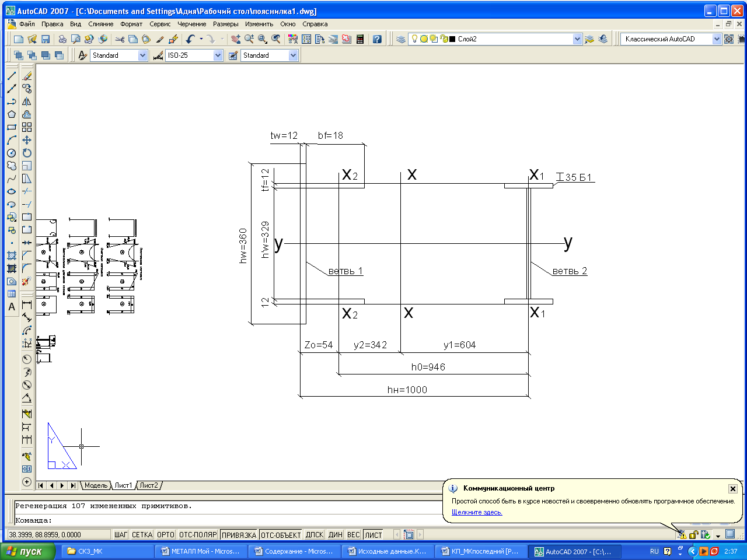Screen dimensions: 747x560
Task: Click the ЛИСТ paper space button
Action: [373, 535]
